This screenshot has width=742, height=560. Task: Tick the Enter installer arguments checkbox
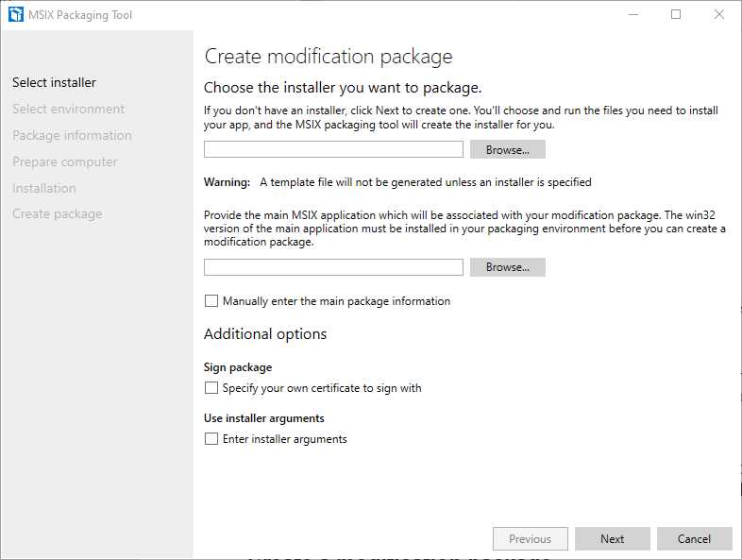coord(211,439)
